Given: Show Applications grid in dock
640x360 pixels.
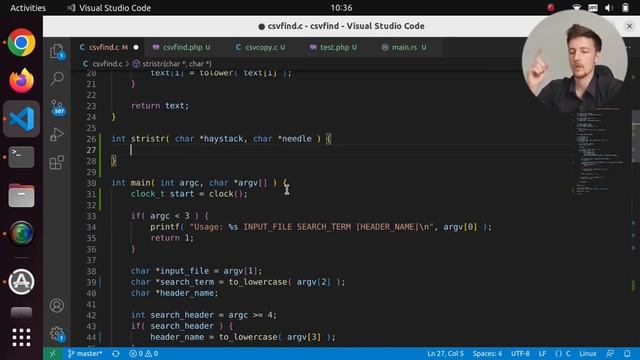Looking at the screenshot, I should point(21,338).
